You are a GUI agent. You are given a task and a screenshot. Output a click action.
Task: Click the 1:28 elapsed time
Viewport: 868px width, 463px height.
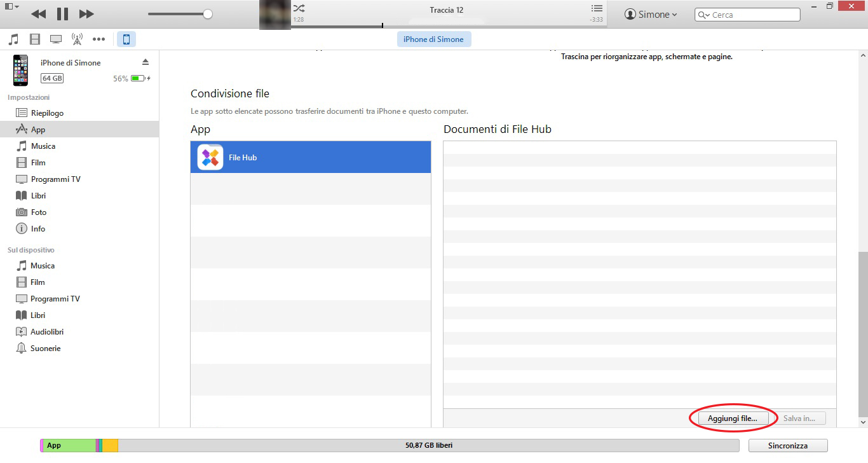298,20
